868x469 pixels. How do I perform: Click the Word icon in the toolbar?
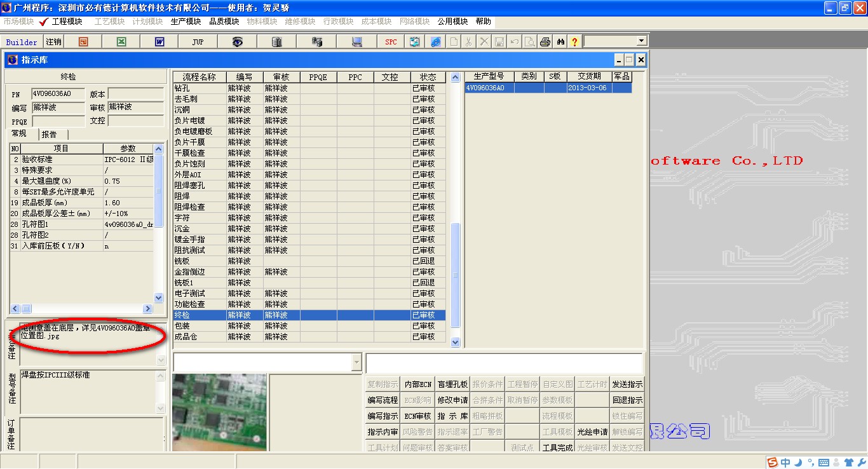point(159,41)
